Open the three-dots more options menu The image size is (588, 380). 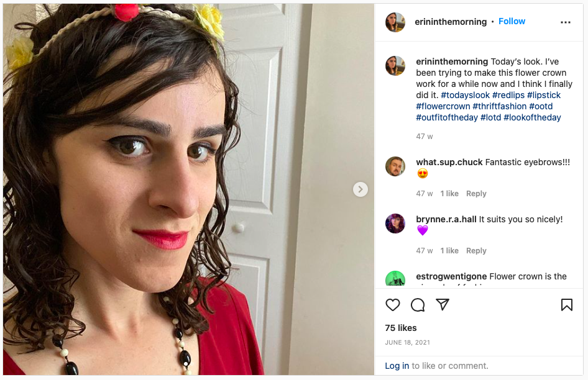point(566,22)
